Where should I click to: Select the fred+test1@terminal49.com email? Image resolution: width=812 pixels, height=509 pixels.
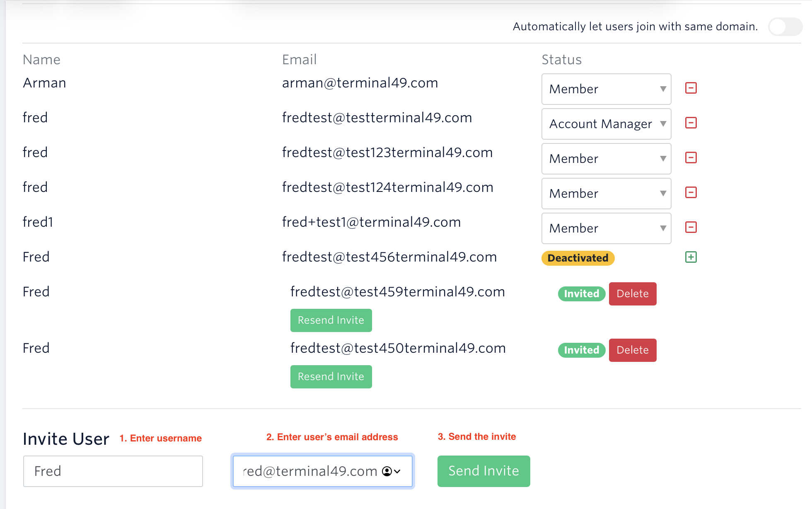[371, 222]
